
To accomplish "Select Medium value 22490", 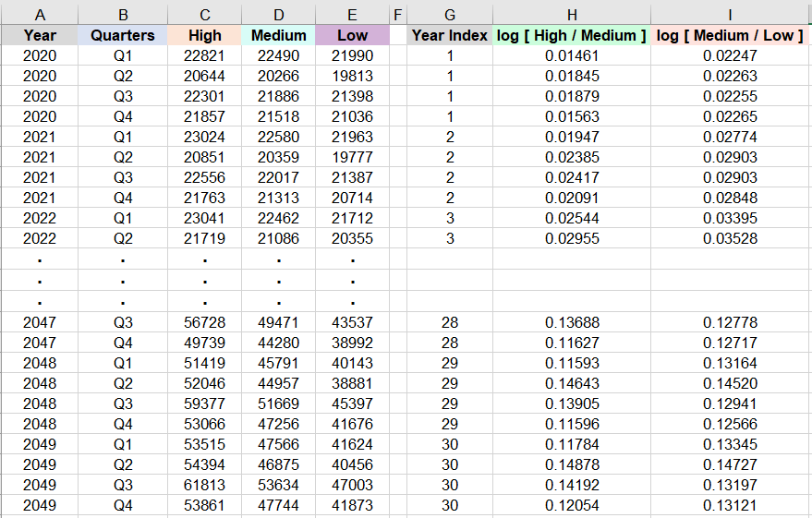I will click(279, 55).
